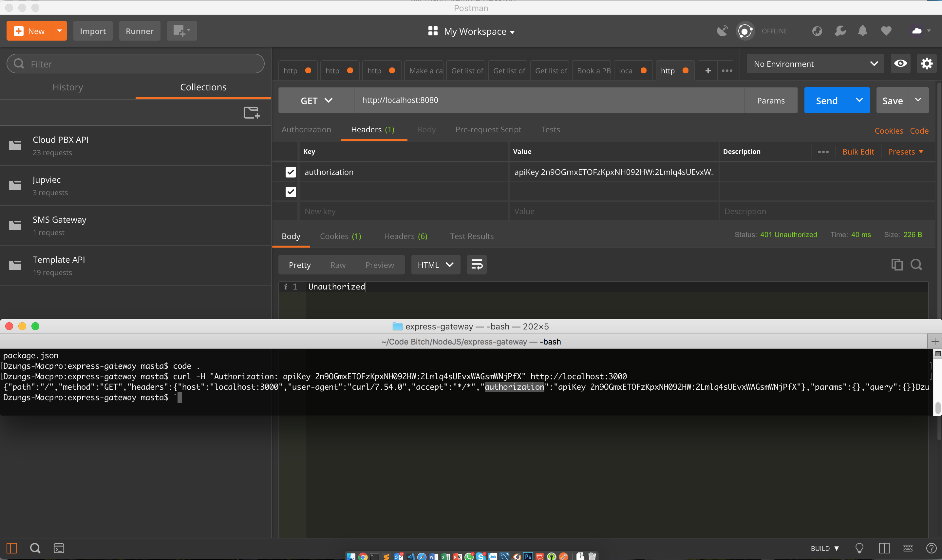Open the My Workspace dropdown
Viewport: 942px width, 560px height.
[x=471, y=31]
